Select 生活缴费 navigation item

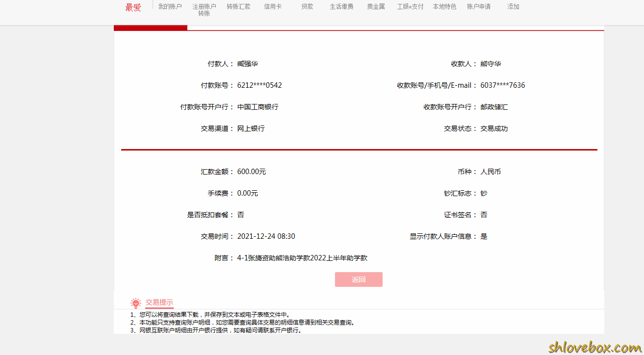(x=341, y=6)
